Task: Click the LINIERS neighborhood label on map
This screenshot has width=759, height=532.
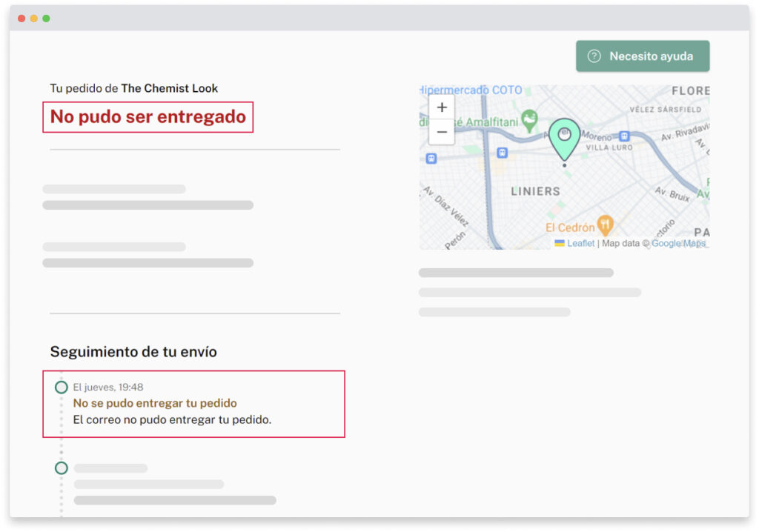Action: (x=535, y=191)
